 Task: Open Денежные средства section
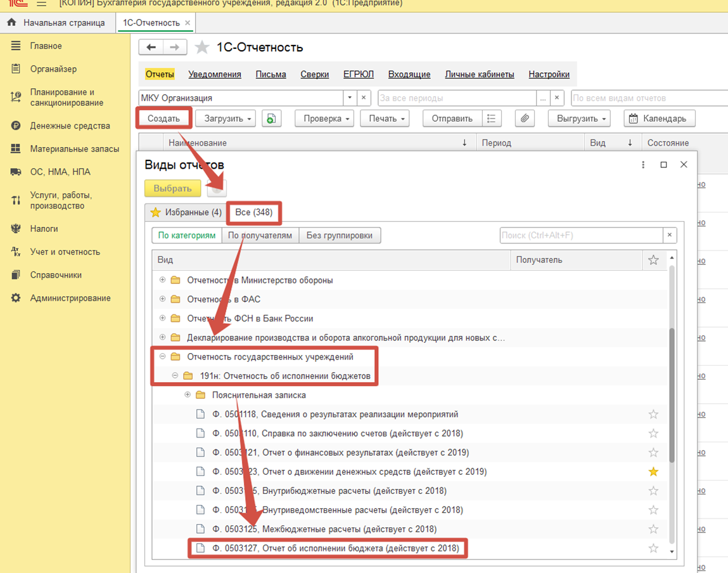coord(70,126)
